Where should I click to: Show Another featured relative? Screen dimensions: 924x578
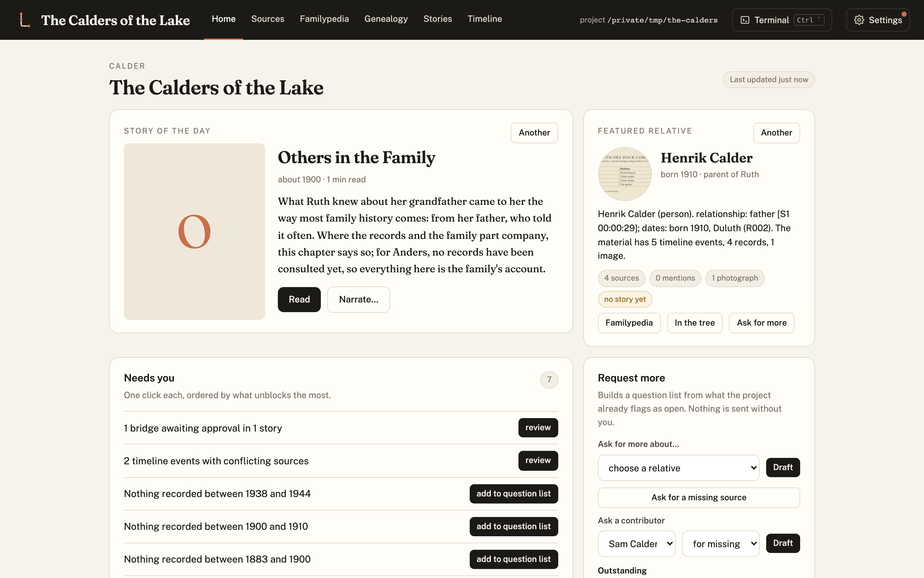(776, 133)
